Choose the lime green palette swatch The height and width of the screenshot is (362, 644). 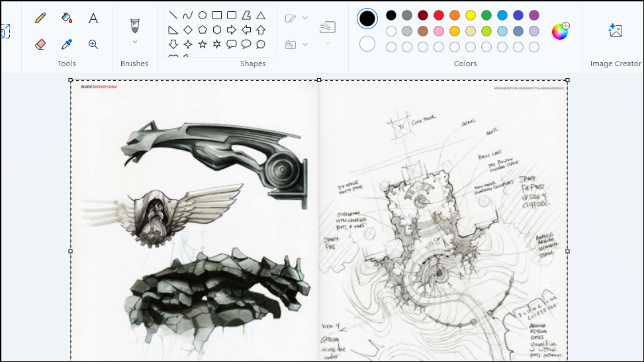pyautogui.click(x=486, y=31)
